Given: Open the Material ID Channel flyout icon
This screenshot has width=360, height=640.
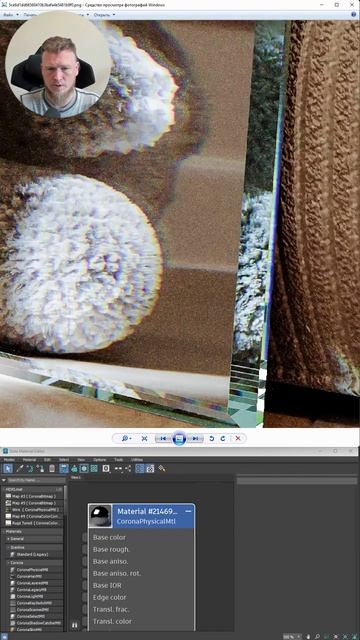Looking at the screenshot, I should pyautogui.click(x=106, y=469).
